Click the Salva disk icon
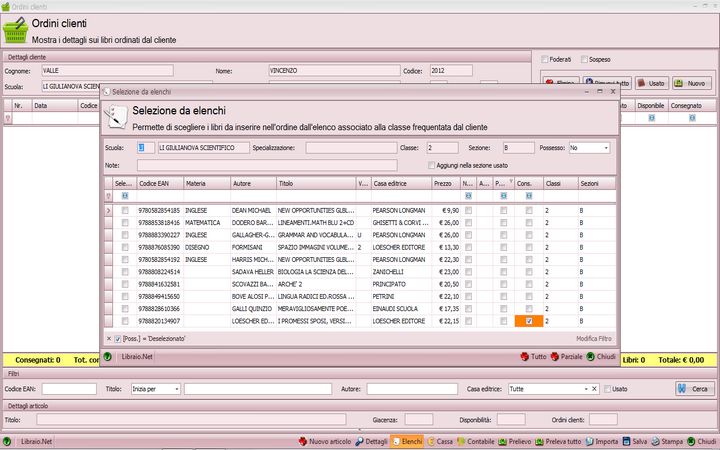Screen dimensions: 720x450 coord(626,441)
